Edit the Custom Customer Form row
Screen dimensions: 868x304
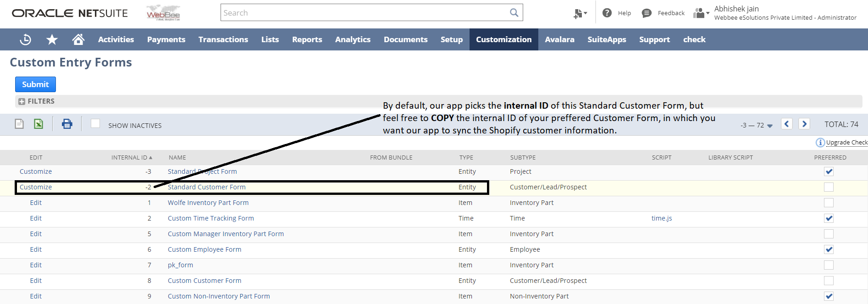(x=36, y=281)
